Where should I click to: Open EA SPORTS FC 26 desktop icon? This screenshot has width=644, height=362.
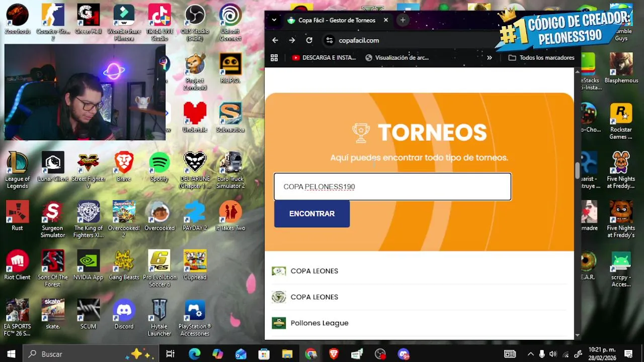coord(17,318)
